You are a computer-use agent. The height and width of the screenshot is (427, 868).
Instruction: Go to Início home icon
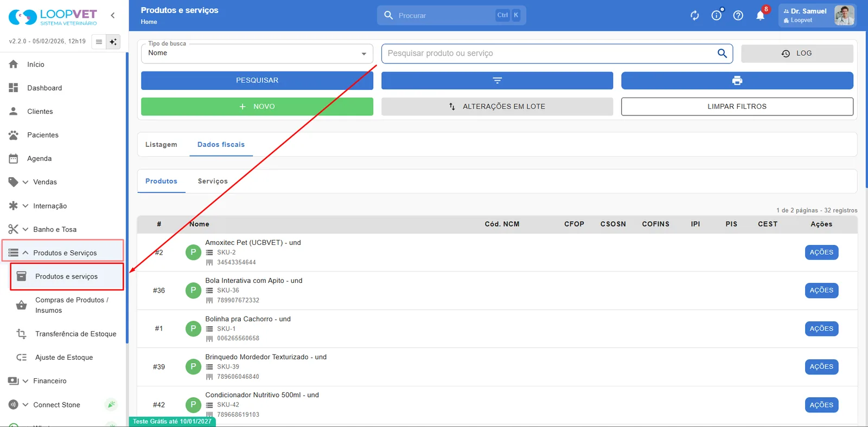coord(14,64)
